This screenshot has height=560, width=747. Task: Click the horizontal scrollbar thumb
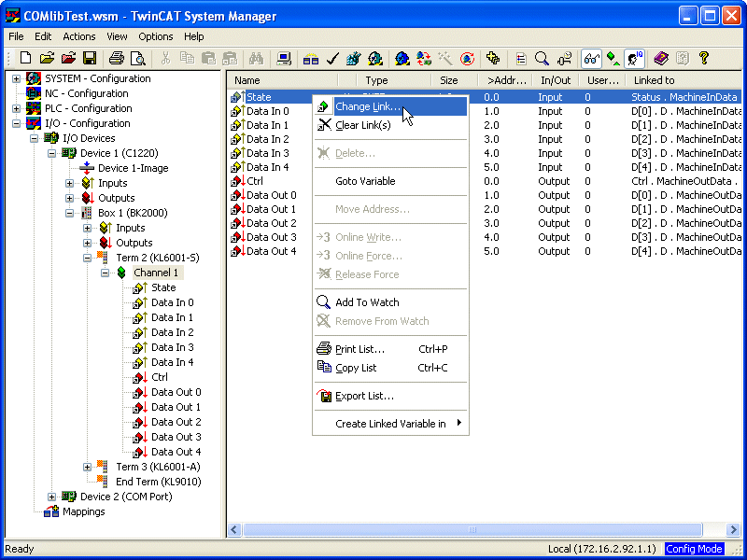click(x=472, y=529)
